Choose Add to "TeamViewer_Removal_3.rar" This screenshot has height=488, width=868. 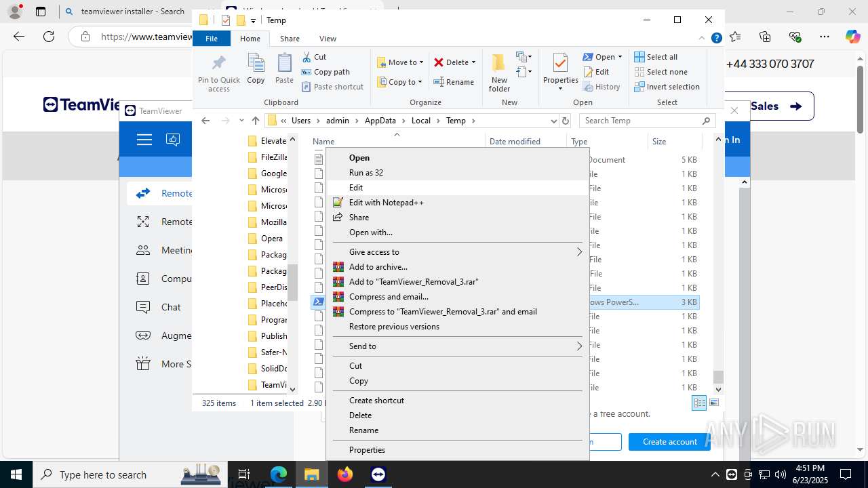[x=457, y=281]
